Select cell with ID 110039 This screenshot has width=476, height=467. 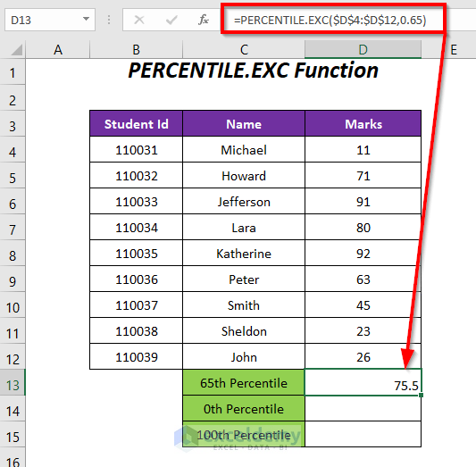click(x=137, y=357)
